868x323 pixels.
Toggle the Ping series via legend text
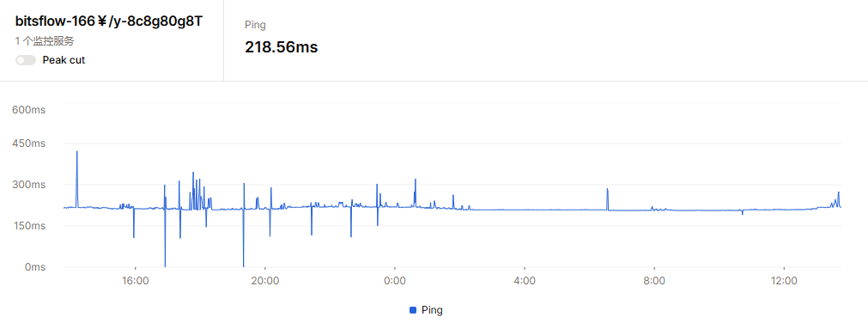(432, 310)
